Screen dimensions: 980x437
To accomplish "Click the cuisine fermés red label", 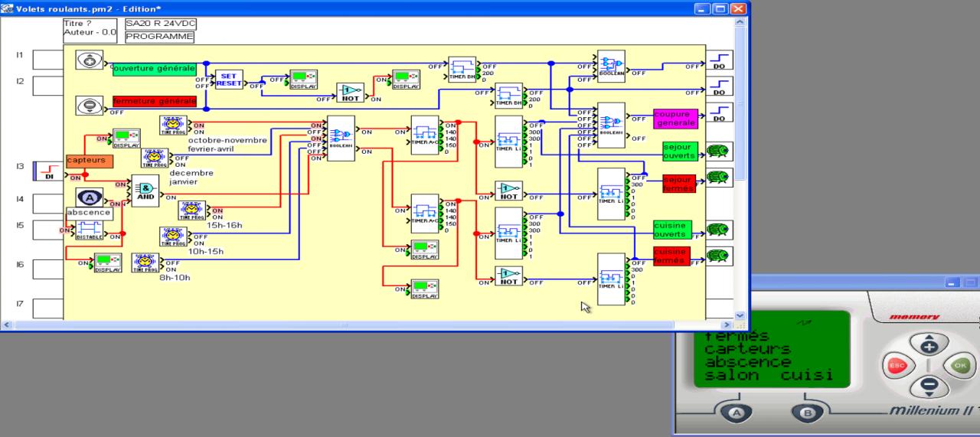I will (x=671, y=256).
